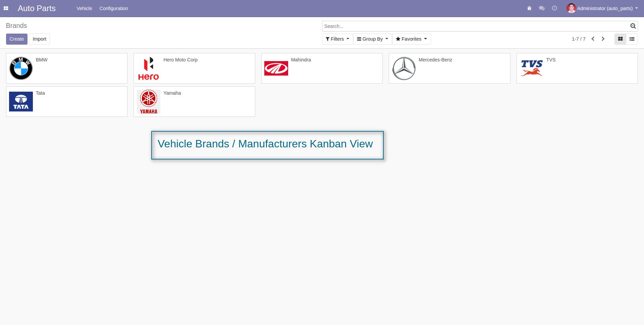Open the Tata brand name
Viewport: 644px width, 325px height.
(x=40, y=93)
